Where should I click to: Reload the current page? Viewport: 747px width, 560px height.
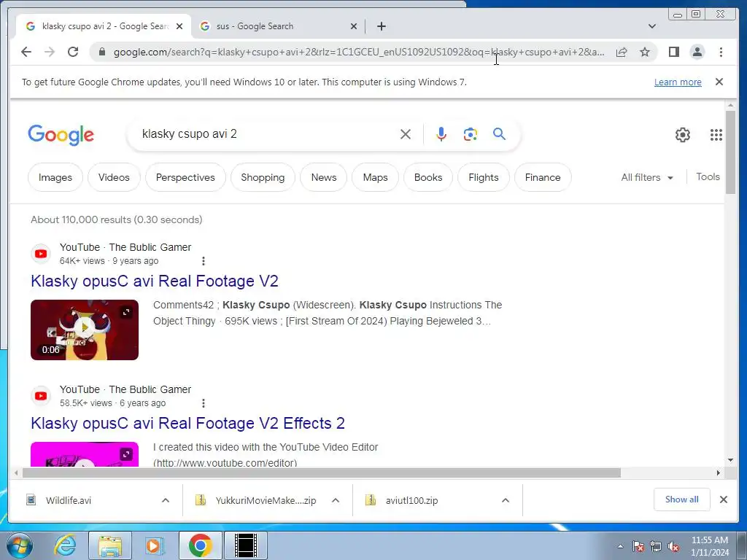[73, 52]
